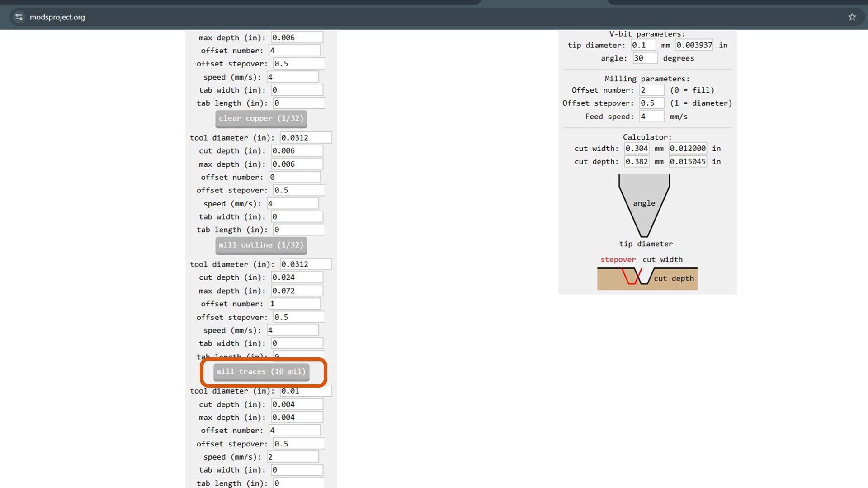Click offset number field above clear copper button

click(x=295, y=51)
